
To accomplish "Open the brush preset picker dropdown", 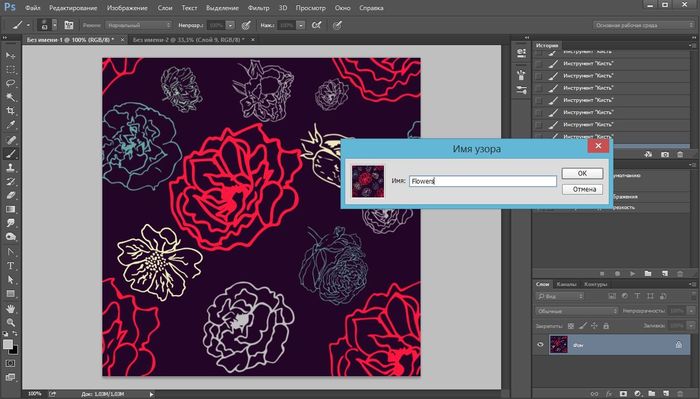I will (54, 25).
